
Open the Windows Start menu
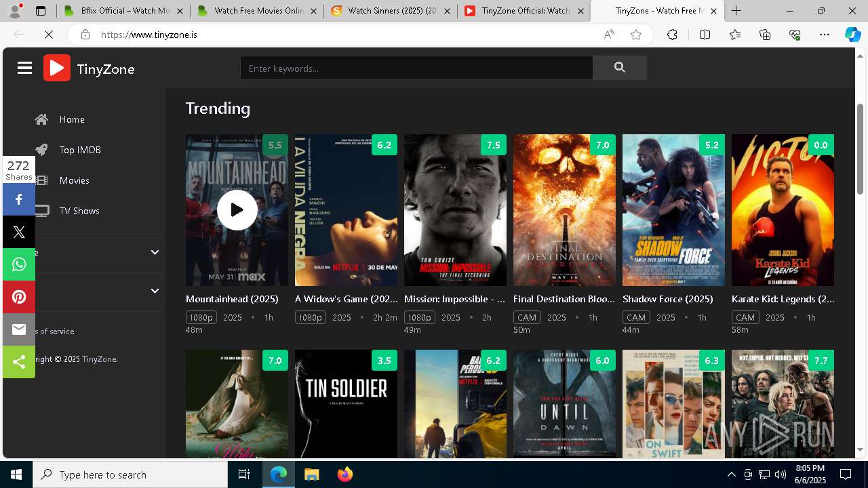[16, 474]
